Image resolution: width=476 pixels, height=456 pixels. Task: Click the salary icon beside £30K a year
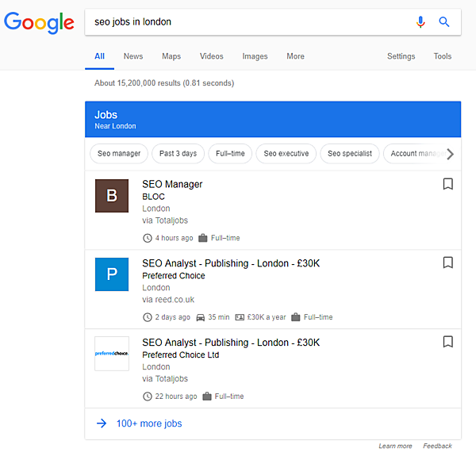pyautogui.click(x=240, y=317)
